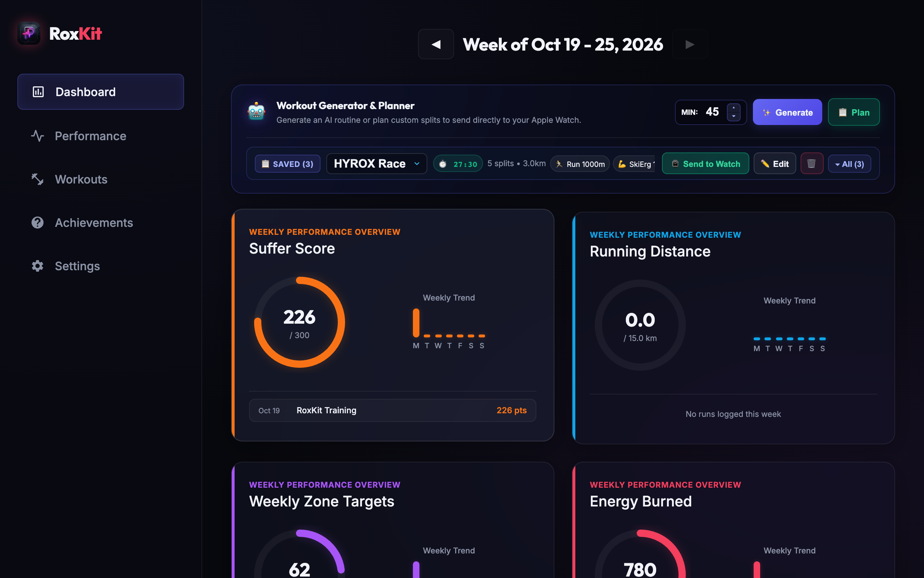Image resolution: width=924 pixels, height=578 pixels.
Task: Click the Energy Burned card title
Action: click(640, 501)
